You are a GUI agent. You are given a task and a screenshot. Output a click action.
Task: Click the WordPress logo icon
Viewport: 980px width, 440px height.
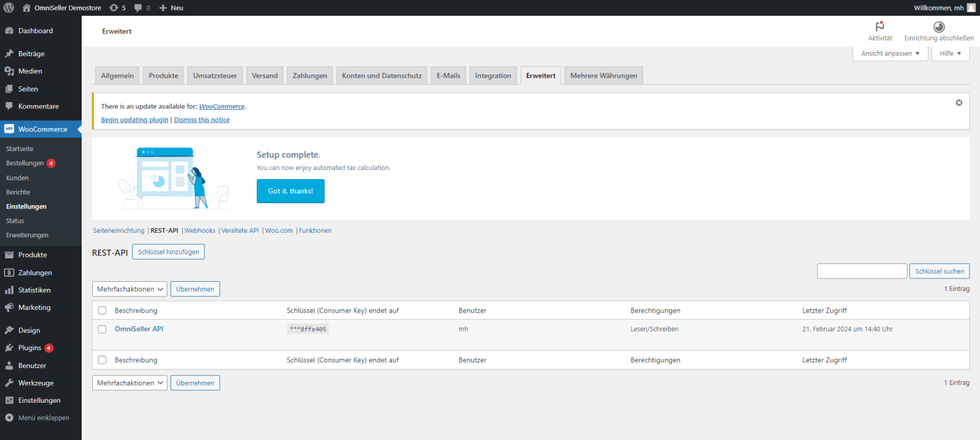8,8
